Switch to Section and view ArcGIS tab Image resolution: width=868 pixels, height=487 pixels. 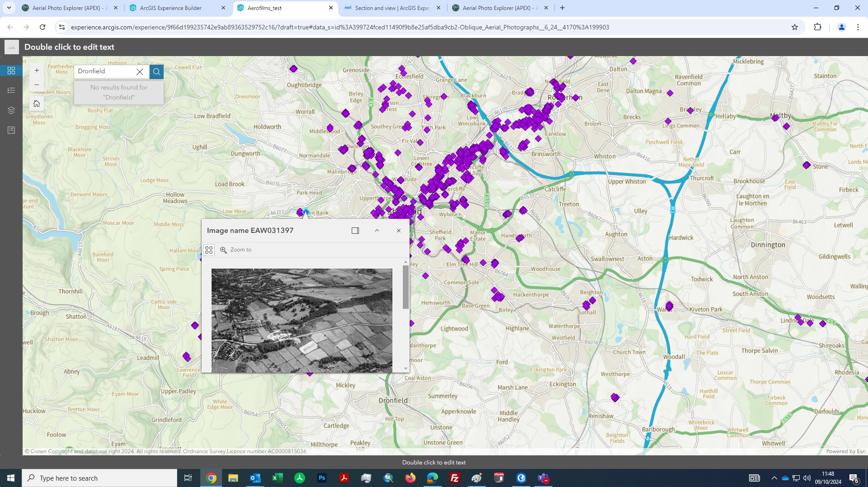[x=392, y=8]
